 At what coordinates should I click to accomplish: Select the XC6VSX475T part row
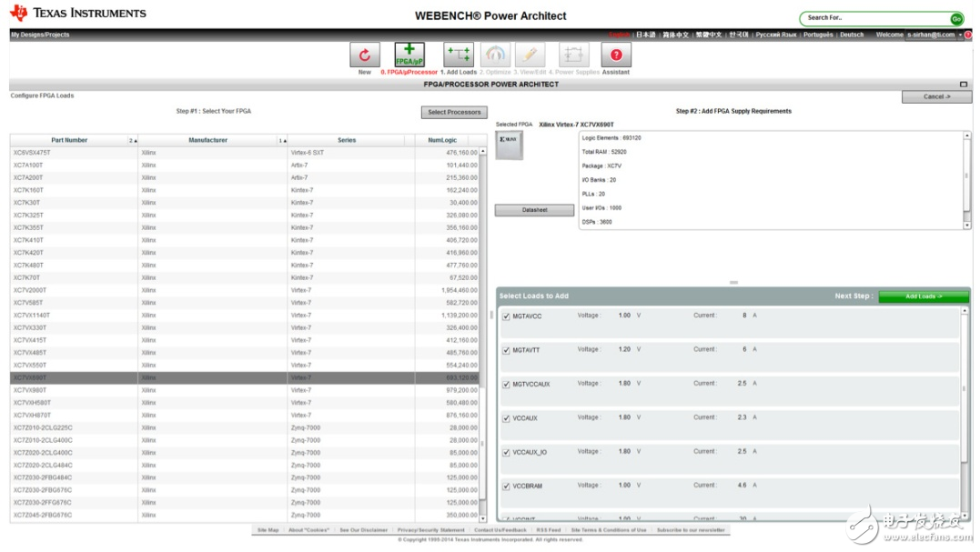click(x=245, y=153)
